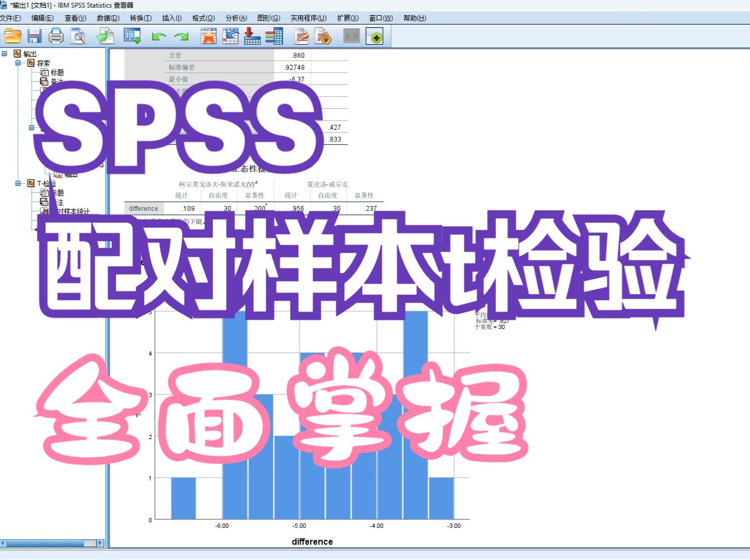Click the histogram x-axis label difference
The height and width of the screenshot is (560, 750).
312,541
